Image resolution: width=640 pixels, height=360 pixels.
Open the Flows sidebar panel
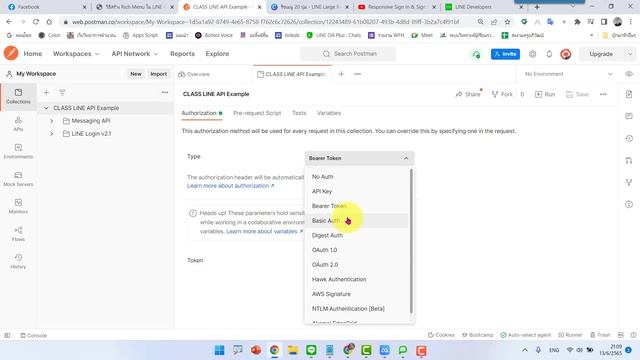point(18,234)
